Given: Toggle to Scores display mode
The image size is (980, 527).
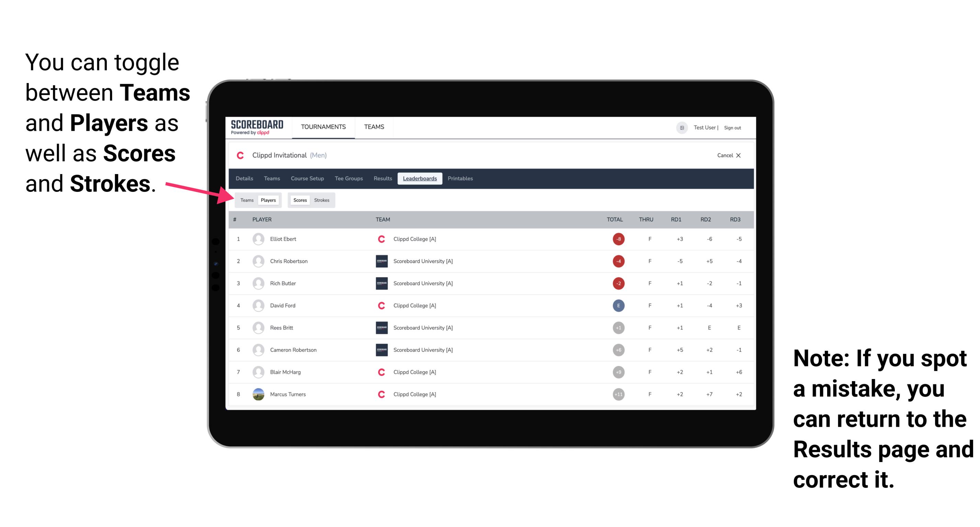Looking at the screenshot, I should [299, 200].
